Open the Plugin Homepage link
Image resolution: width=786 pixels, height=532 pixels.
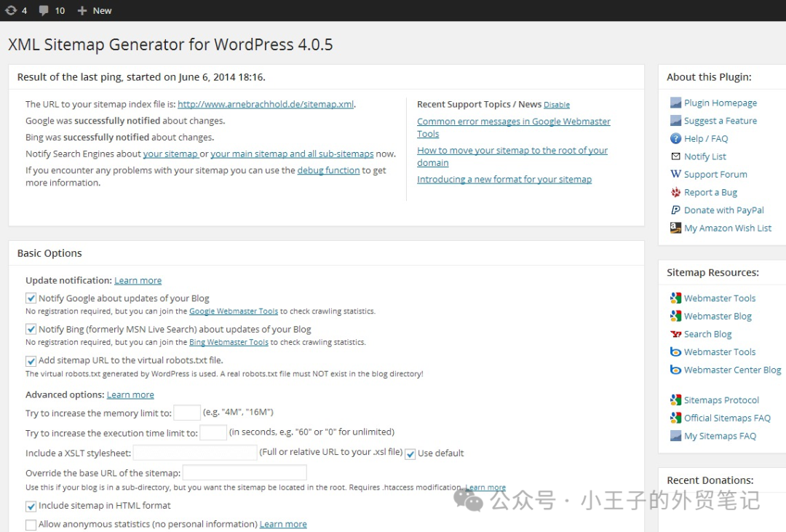point(720,103)
